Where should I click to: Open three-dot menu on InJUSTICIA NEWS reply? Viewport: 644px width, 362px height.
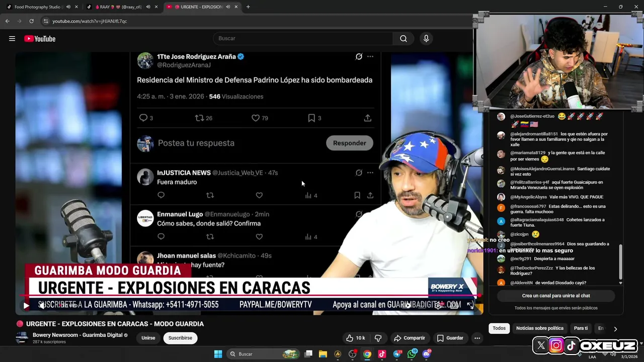[x=370, y=172]
